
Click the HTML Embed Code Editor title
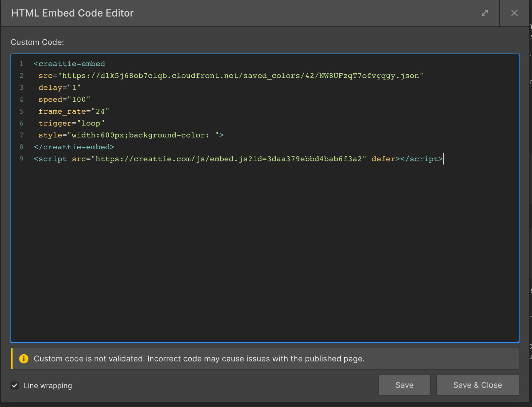[x=72, y=13]
